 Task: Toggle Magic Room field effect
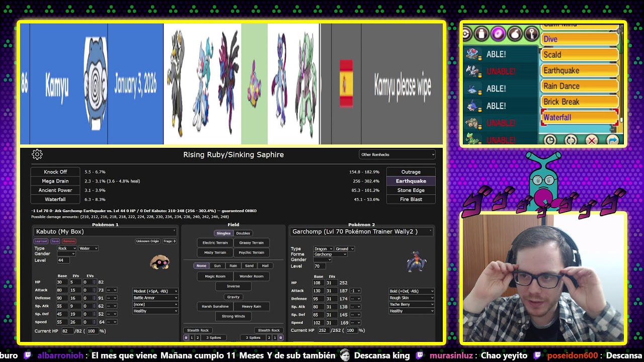coord(215,276)
